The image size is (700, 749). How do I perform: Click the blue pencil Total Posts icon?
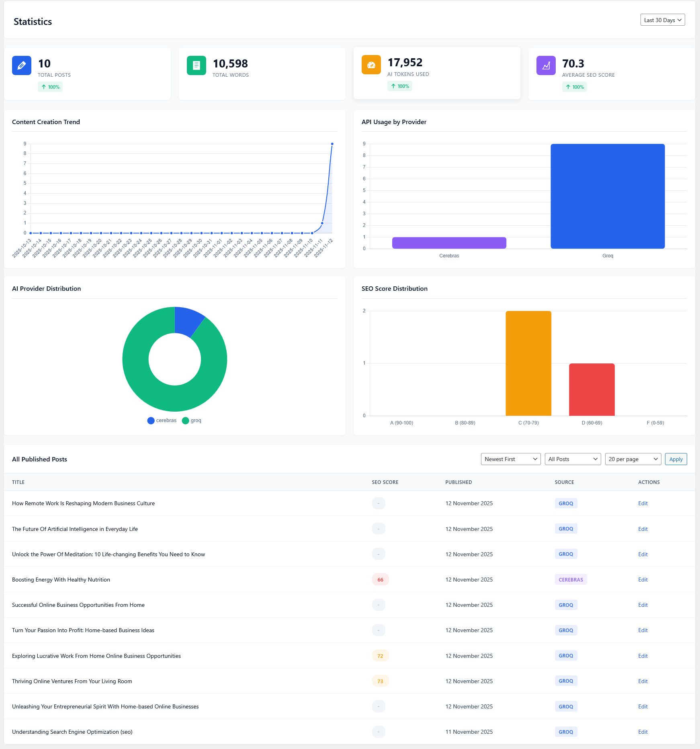click(x=22, y=65)
